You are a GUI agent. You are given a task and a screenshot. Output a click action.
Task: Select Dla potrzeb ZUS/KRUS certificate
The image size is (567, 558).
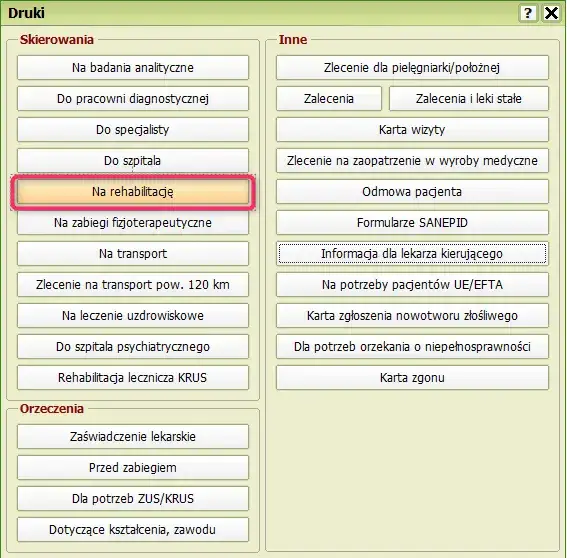(x=133, y=499)
